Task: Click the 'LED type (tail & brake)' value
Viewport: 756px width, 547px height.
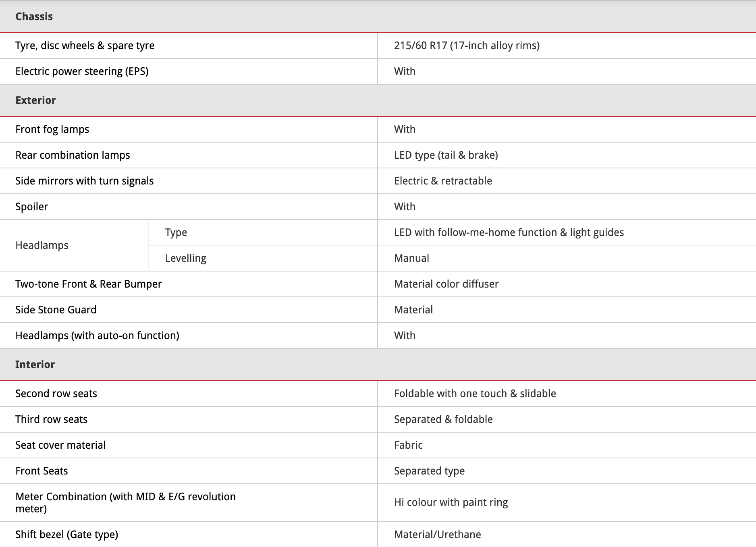Action: [x=446, y=155]
